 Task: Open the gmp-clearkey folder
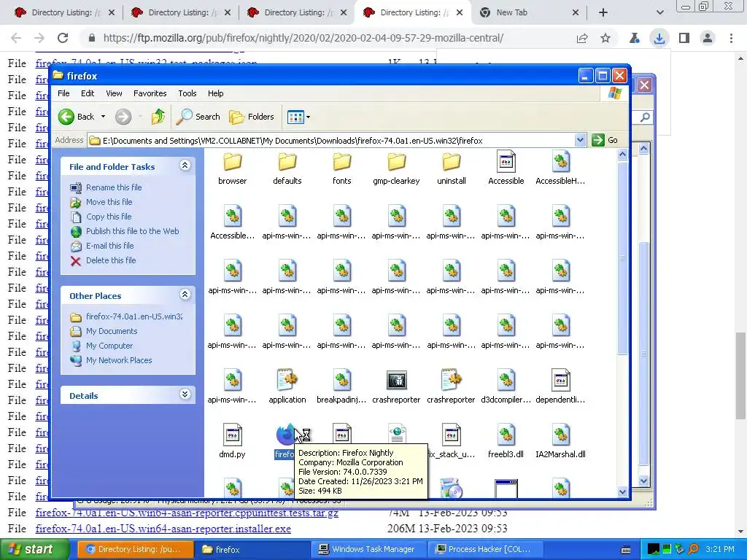tap(396, 163)
